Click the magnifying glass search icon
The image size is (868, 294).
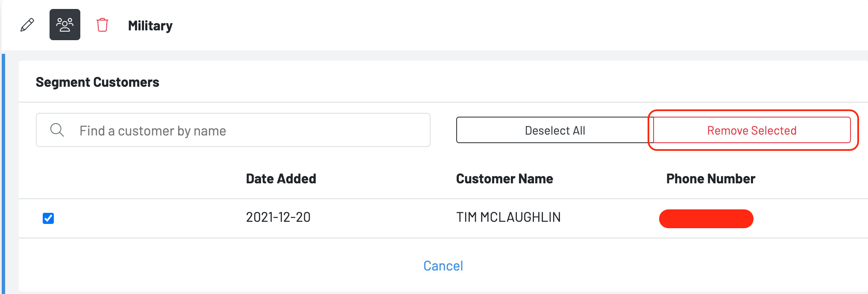[57, 130]
